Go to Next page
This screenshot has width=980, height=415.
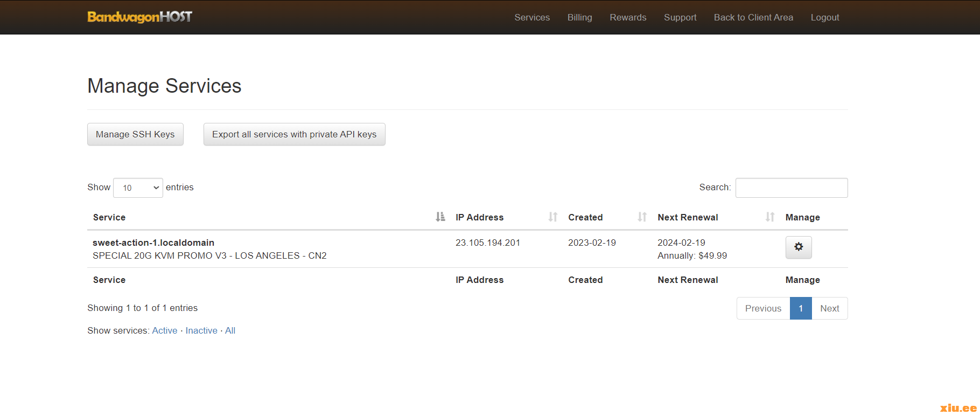[829, 308]
